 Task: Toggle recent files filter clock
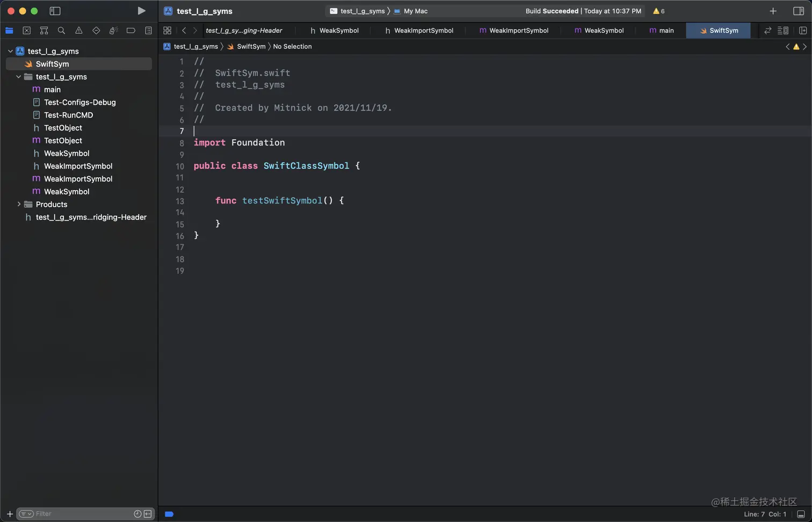(137, 514)
